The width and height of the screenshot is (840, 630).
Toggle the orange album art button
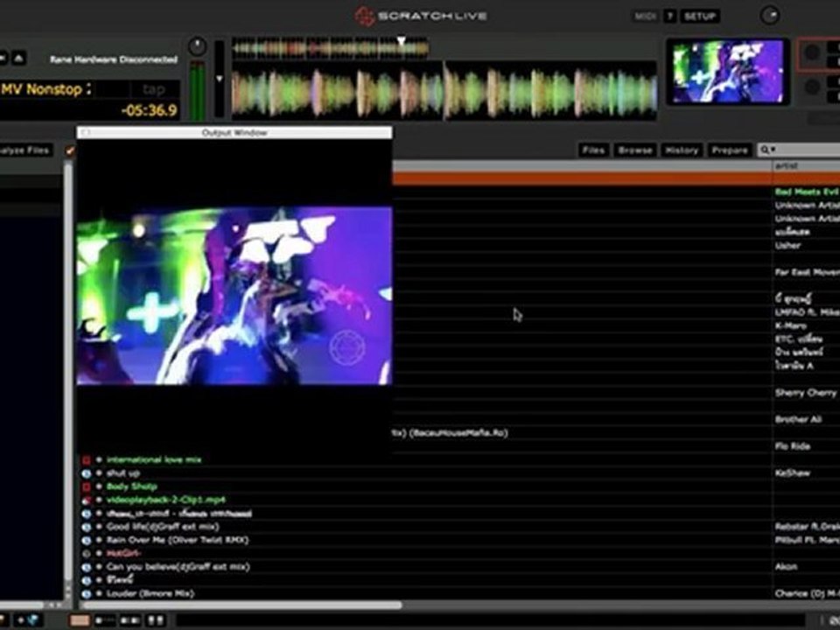[x=80, y=620]
